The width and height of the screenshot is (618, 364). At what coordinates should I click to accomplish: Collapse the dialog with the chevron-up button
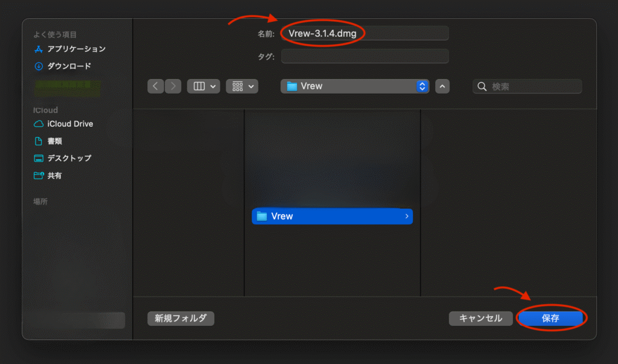442,86
